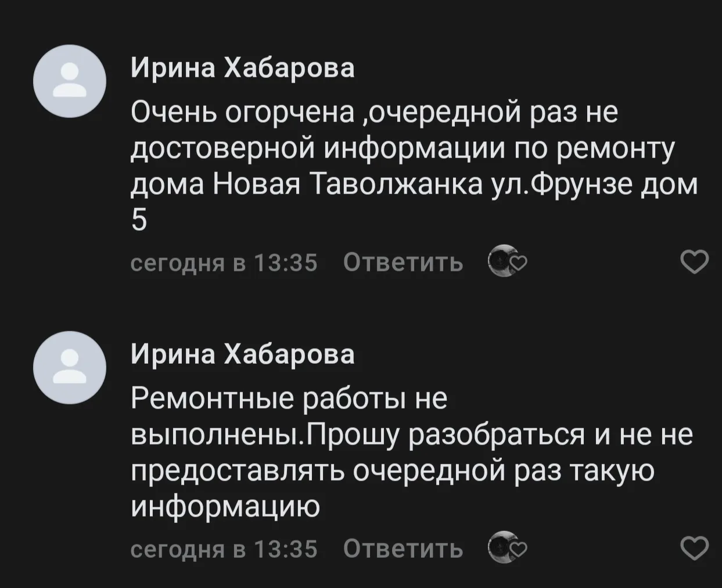Open second comment's сегодня в 13:35 timestamp

click(x=224, y=548)
